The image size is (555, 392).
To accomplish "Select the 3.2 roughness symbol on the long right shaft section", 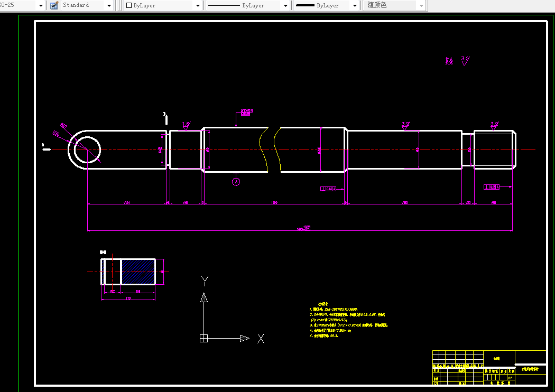I will pos(405,126).
